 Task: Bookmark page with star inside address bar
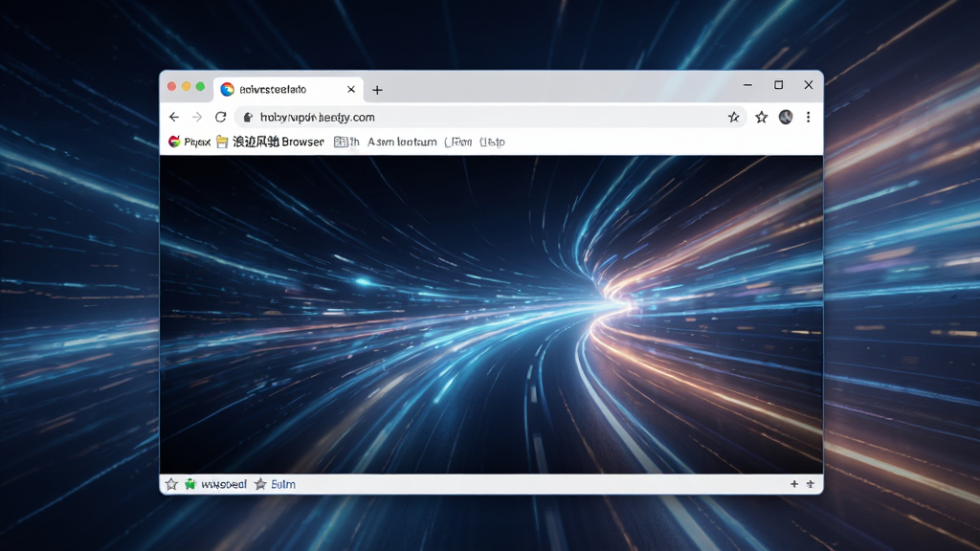coord(734,117)
